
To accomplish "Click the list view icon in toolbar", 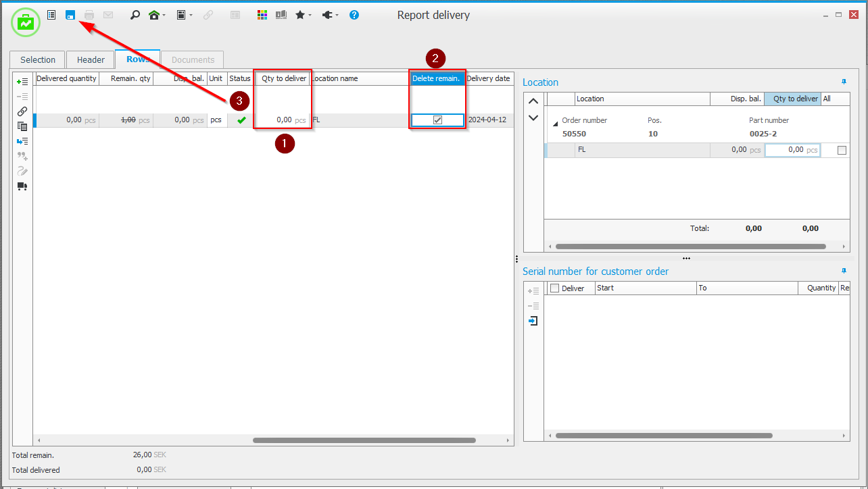I will 51,15.
